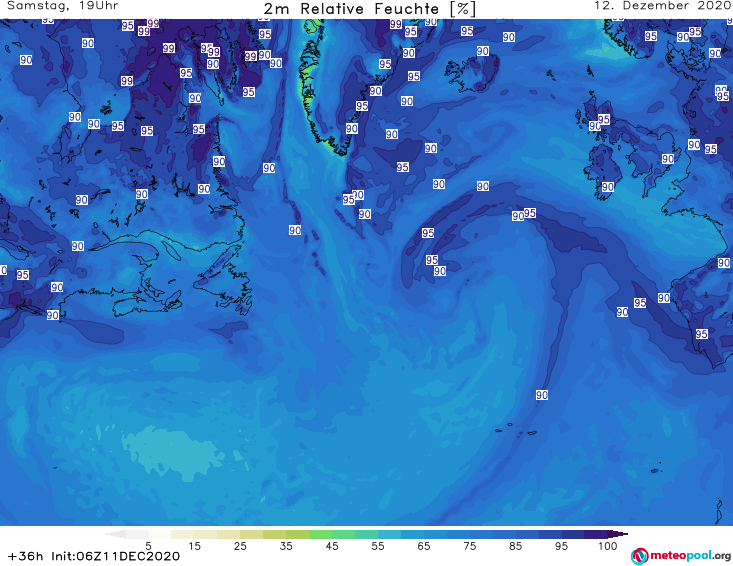
Task: Click the legend value '15'
Action: 194,546
